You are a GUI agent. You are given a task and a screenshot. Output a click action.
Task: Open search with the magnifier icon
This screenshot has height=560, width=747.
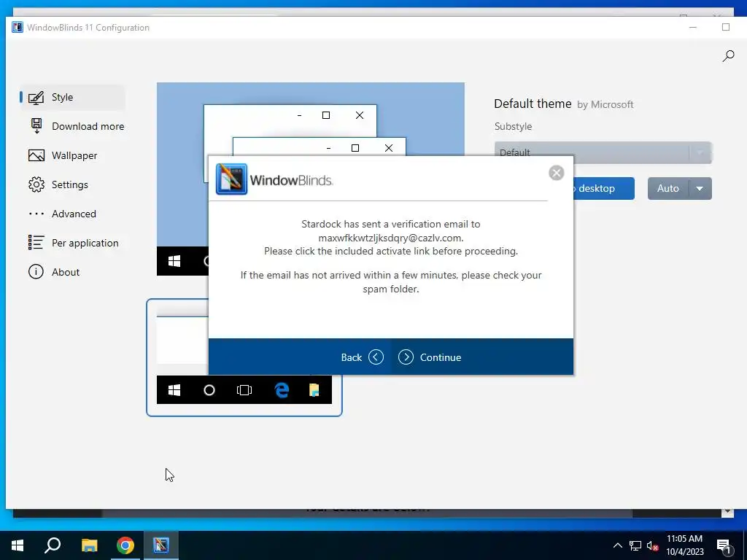pyautogui.click(x=728, y=56)
